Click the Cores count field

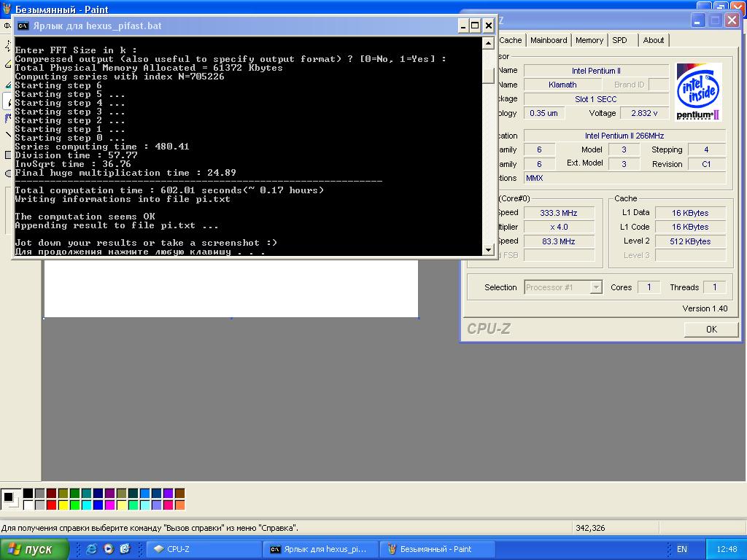tap(649, 287)
